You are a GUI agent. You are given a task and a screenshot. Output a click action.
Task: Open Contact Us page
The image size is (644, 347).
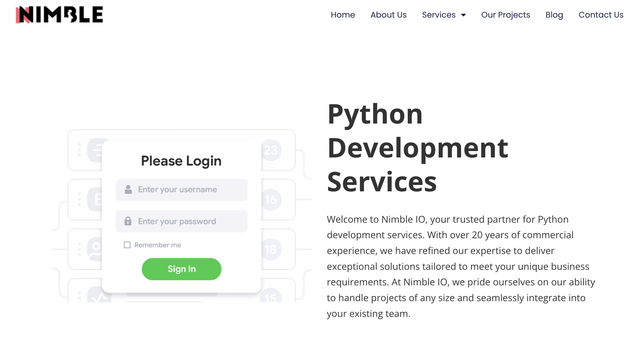[601, 15]
